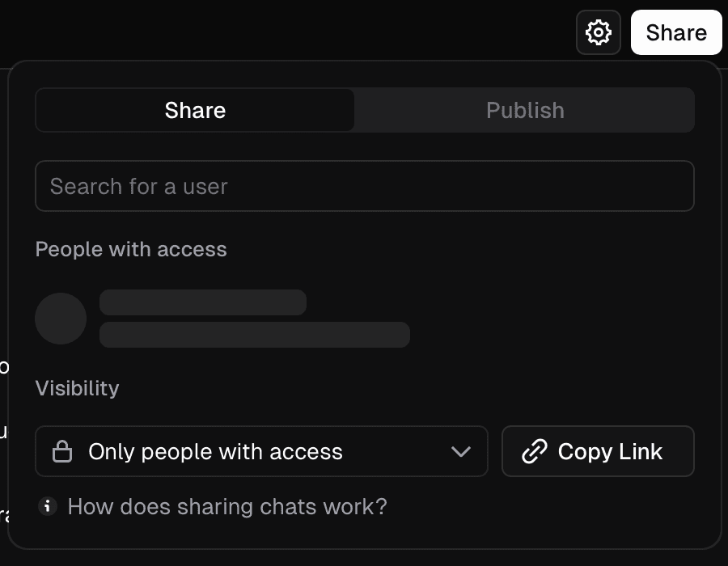The height and width of the screenshot is (566, 728).
Task: Select the Share tab
Action: tap(194, 110)
